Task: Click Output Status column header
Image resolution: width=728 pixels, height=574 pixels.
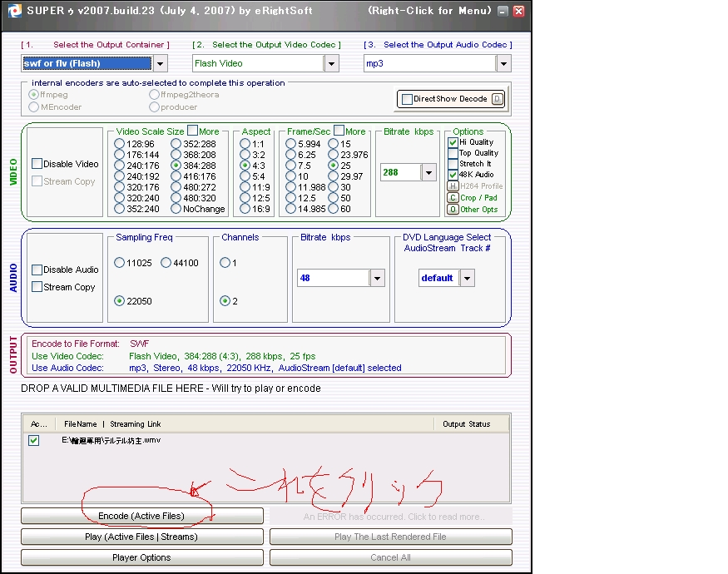Action: [471, 424]
